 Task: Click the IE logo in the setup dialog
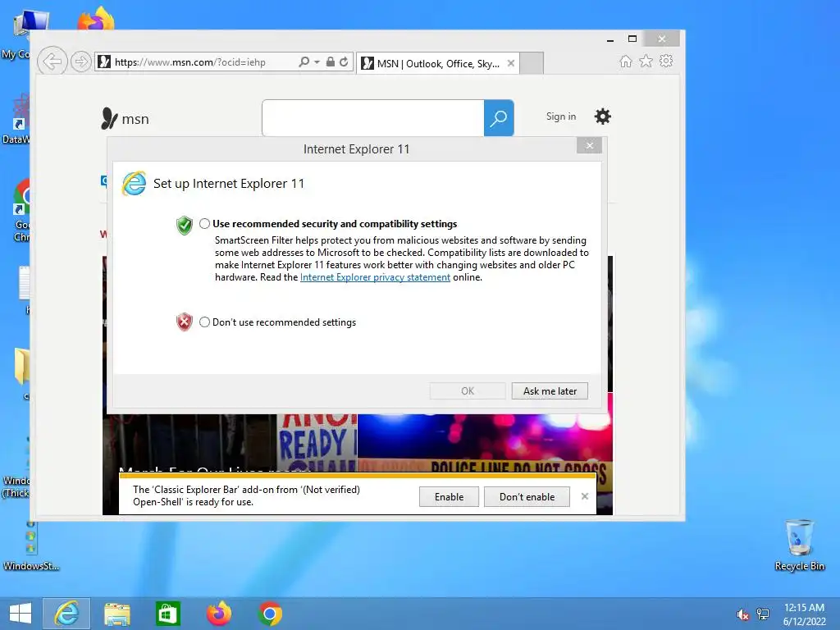134,184
